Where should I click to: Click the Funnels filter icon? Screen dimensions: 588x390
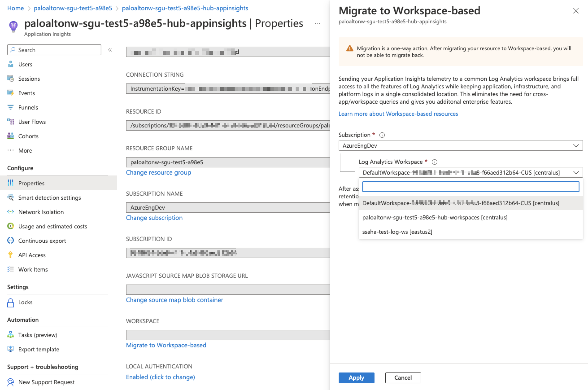pos(11,107)
